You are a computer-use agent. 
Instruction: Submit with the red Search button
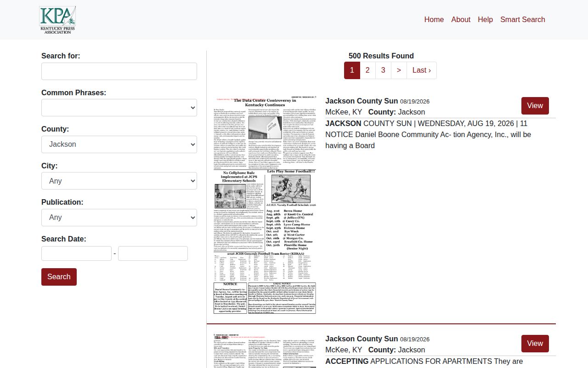(x=59, y=277)
